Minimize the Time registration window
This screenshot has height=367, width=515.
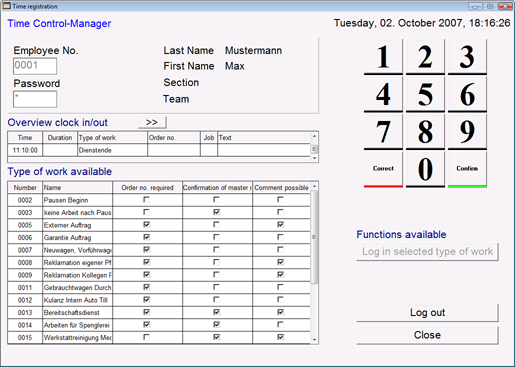(x=475, y=6)
